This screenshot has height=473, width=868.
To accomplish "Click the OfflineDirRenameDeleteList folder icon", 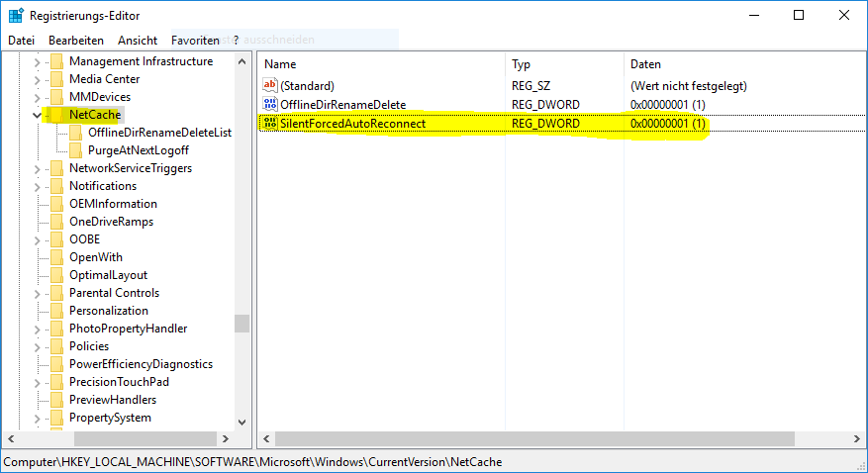I will 75,133.
